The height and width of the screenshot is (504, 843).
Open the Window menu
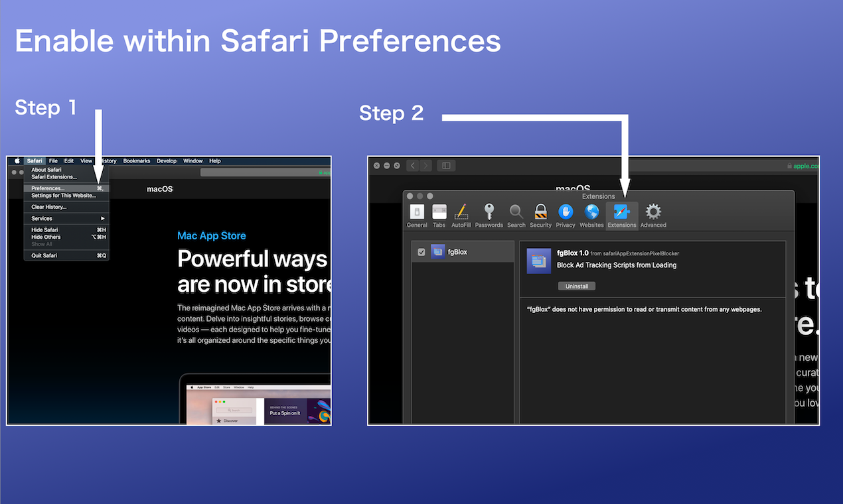pos(193,160)
